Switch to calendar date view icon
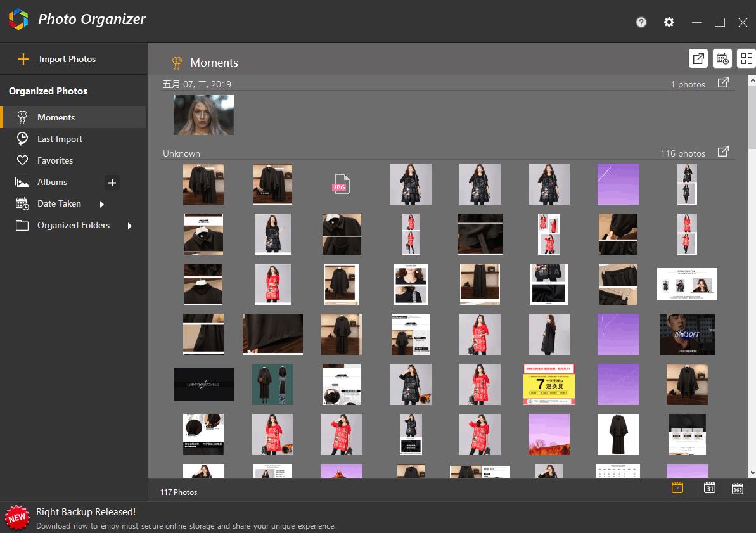756x533 pixels. pos(722,59)
